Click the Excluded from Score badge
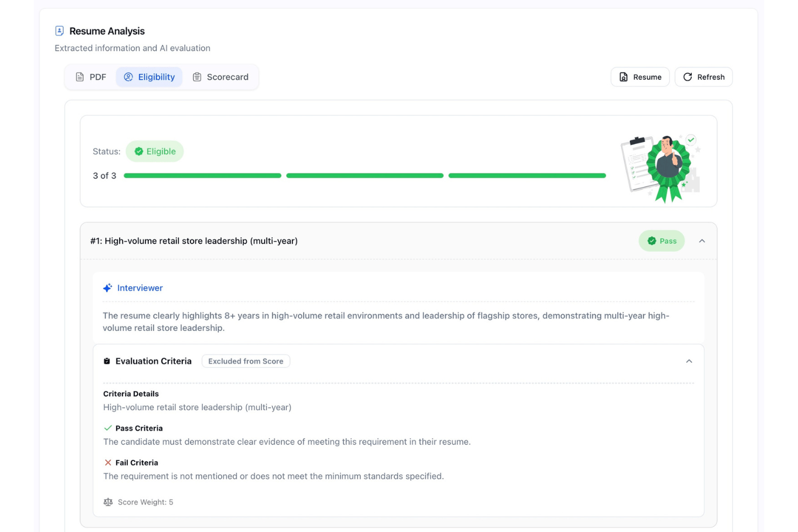Screen dimensions: 798x532 pyautogui.click(x=246, y=361)
